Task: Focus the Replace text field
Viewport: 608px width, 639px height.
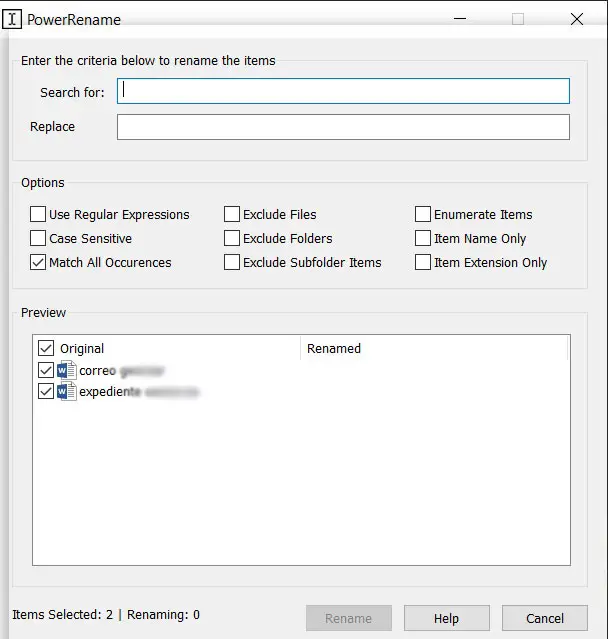Action: click(343, 127)
